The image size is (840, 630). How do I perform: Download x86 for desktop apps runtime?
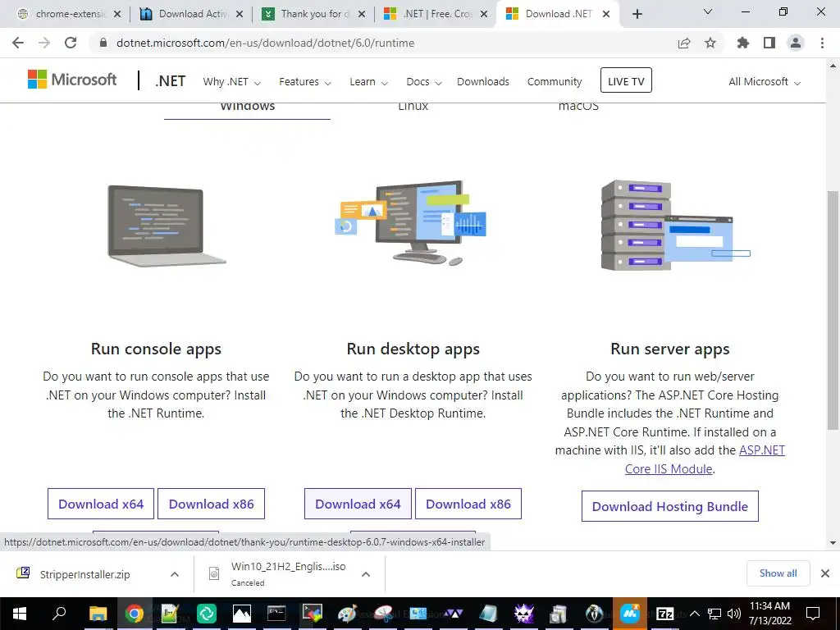[x=468, y=504]
